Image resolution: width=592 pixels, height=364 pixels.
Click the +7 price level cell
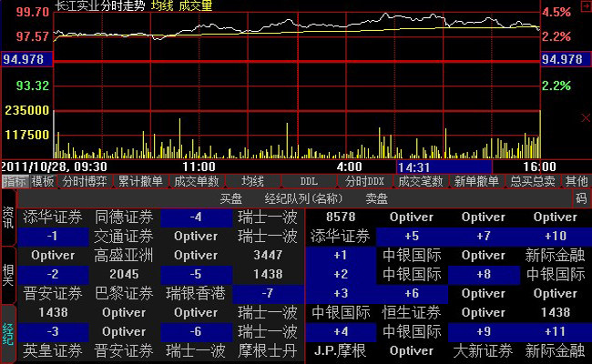(x=484, y=237)
